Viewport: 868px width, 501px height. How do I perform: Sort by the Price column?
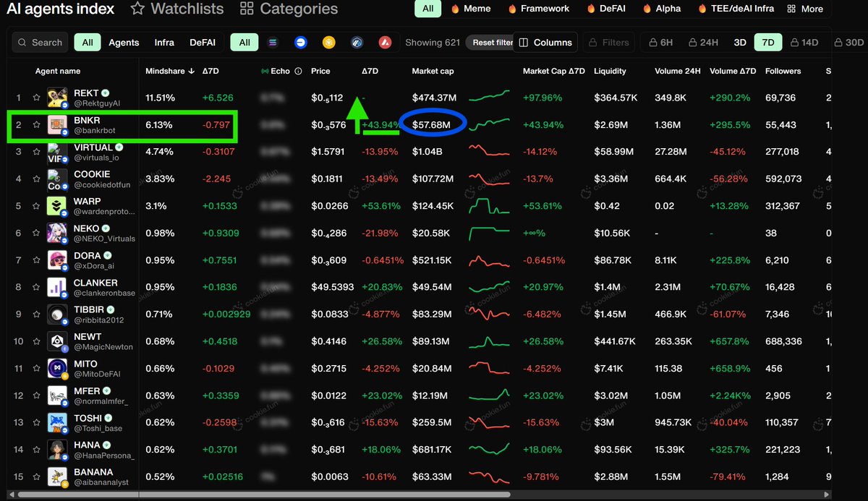coord(320,72)
